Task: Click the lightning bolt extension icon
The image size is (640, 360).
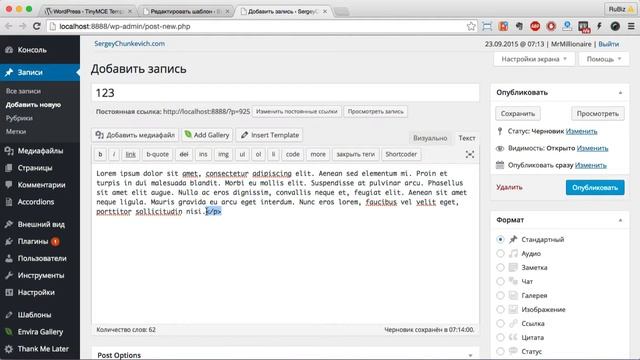Action: [x=599, y=26]
